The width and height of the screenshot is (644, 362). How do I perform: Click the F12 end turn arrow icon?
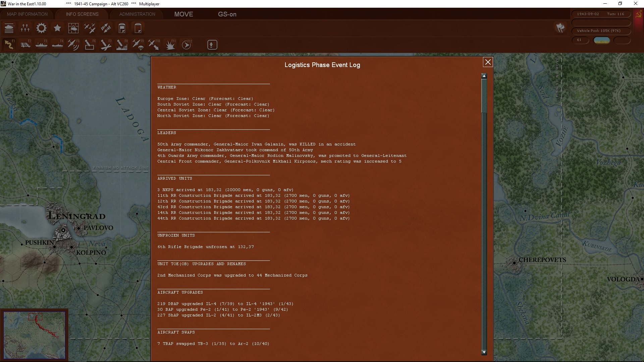click(186, 45)
